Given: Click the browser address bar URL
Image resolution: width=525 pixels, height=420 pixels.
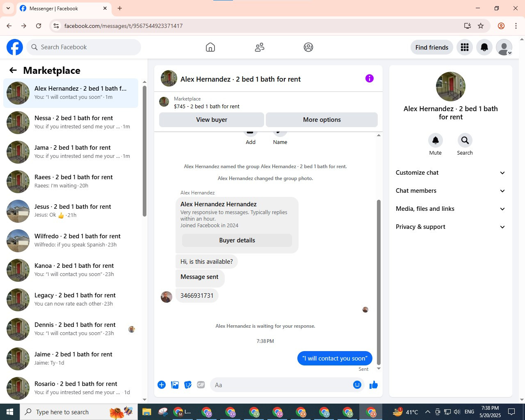Looking at the screenshot, I should click(123, 26).
